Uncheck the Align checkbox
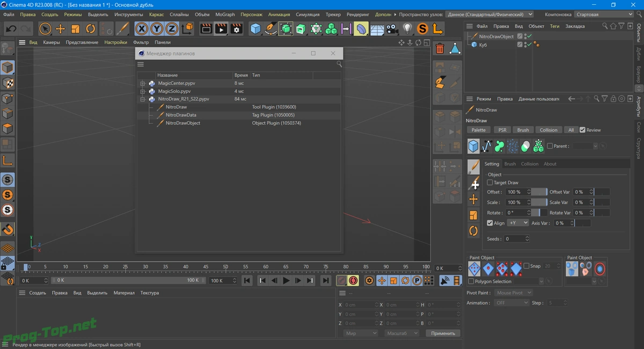This screenshot has height=349, width=644. [490, 223]
